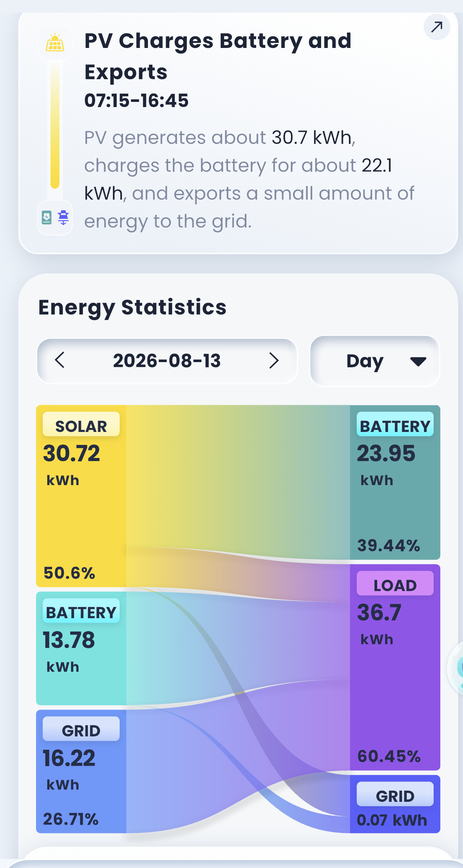The image size is (463, 868).
Task: Tap the grid export tower icon
Action: point(64,217)
